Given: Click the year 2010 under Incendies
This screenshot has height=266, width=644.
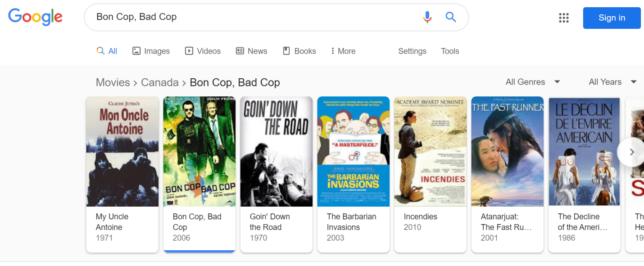Looking at the screenshot, I should [x=413, y=227].
